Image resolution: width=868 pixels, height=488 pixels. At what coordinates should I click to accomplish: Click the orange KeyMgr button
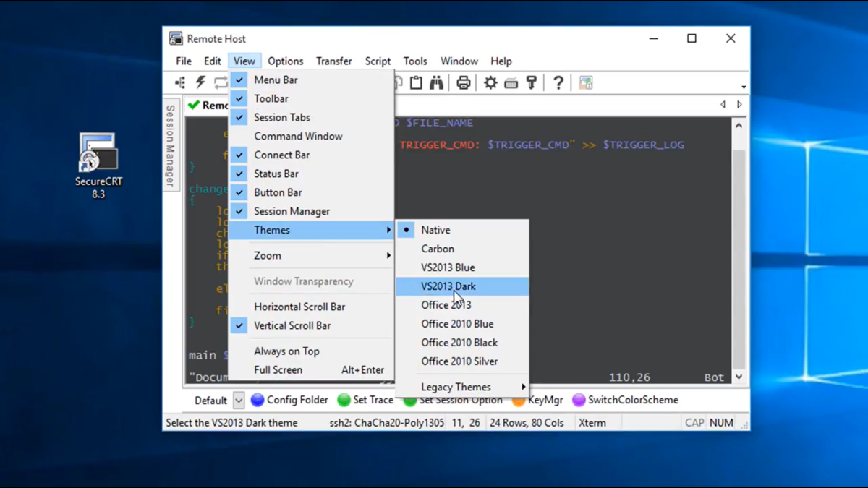tap(537, 400)
